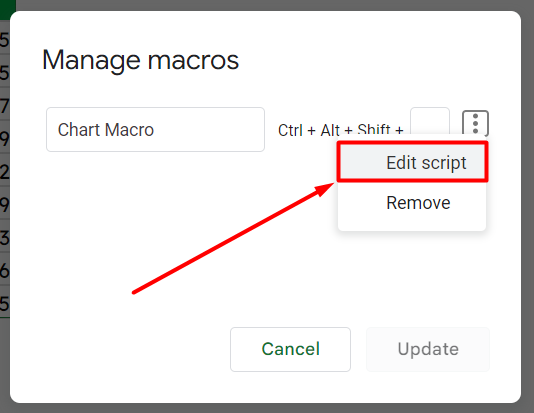Click the Update button

pyautogui.click(x=428, y=349)
